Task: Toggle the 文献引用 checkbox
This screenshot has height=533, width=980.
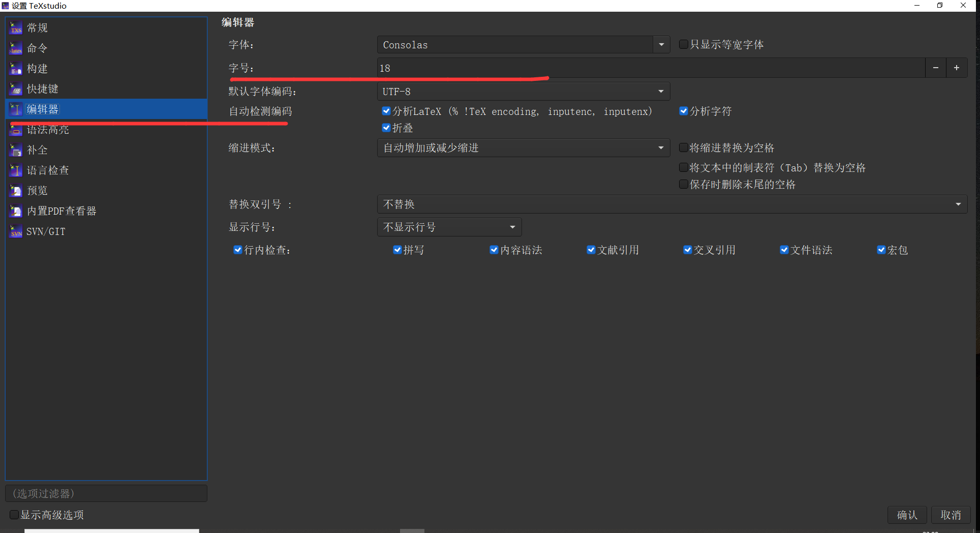Action: click(x=591, y=250)
